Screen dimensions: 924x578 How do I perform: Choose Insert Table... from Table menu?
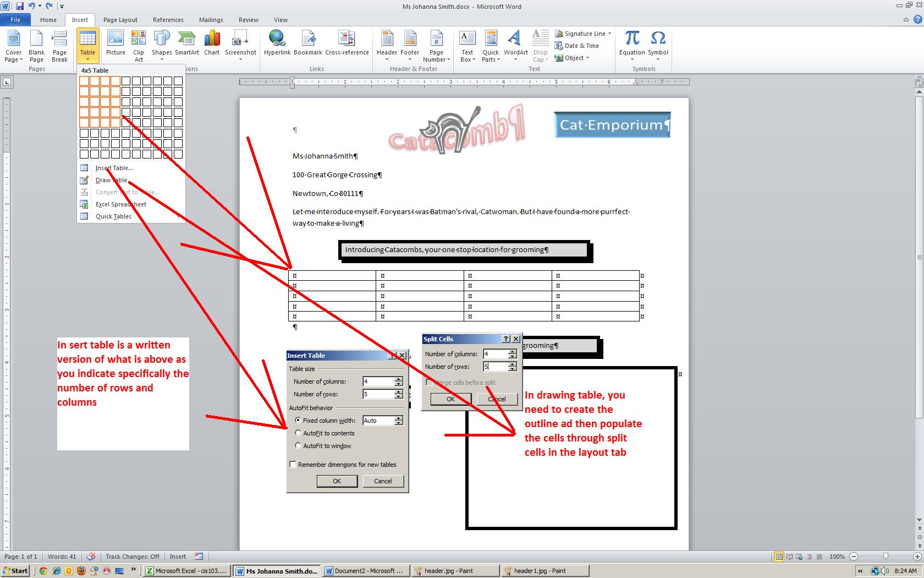(114, 168)
